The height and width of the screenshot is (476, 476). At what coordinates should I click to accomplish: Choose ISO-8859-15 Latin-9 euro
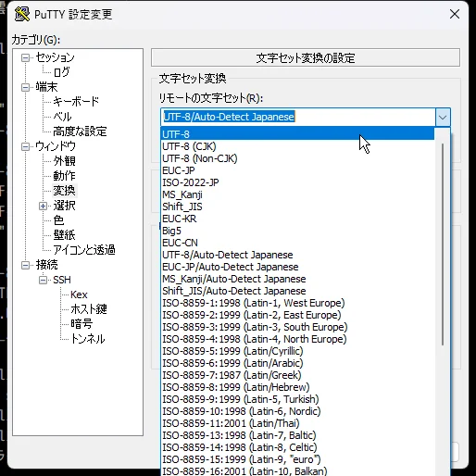tap(297, 459)
